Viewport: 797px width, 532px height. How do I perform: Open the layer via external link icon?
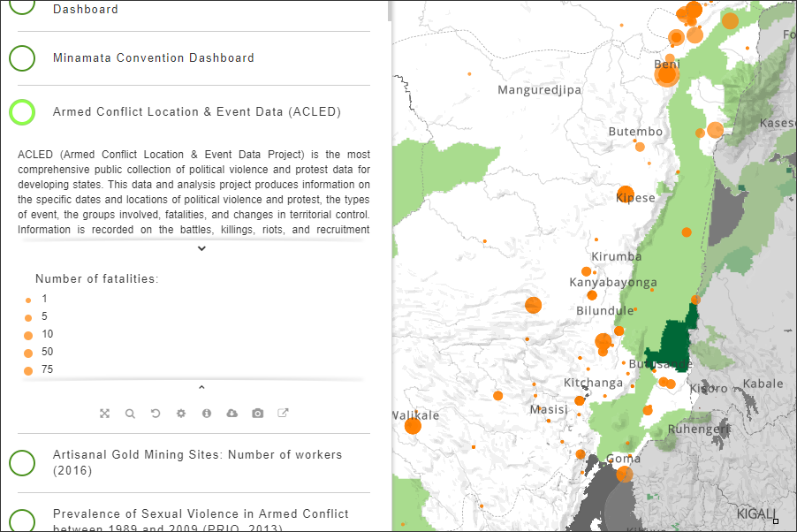coord(284,414)
